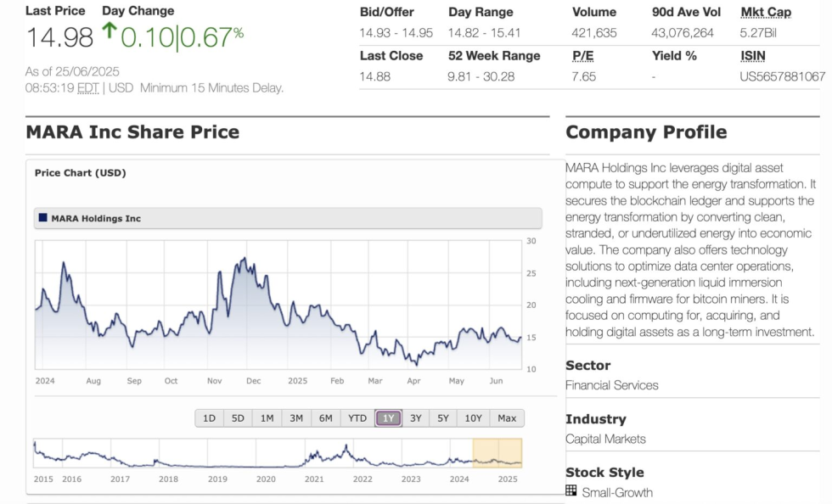Screen dimensions: 832x504
Task: Select the 1D time range
Action: (209, 417)
